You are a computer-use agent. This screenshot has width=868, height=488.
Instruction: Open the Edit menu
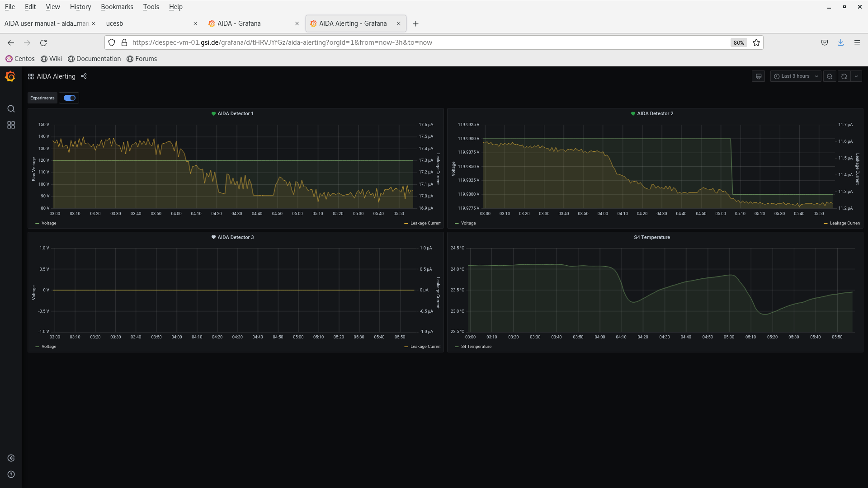30,7
